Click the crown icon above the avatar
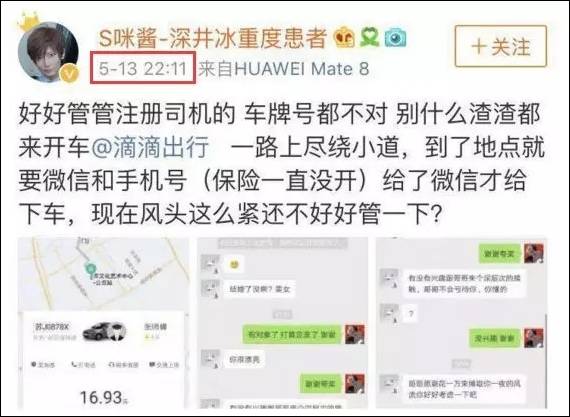570x417 pixels. tap(28, 23)
